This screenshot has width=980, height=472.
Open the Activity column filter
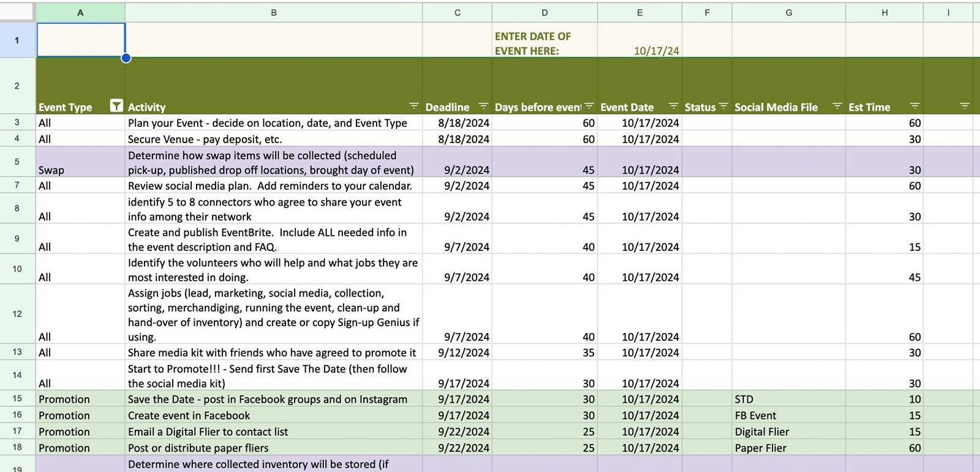coord(414,106)
